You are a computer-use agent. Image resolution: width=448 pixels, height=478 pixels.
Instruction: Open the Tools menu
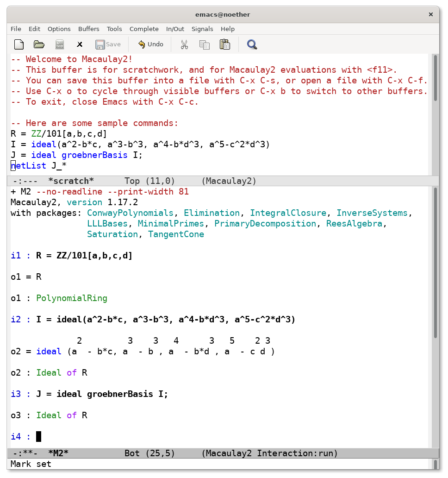[114, 29]
